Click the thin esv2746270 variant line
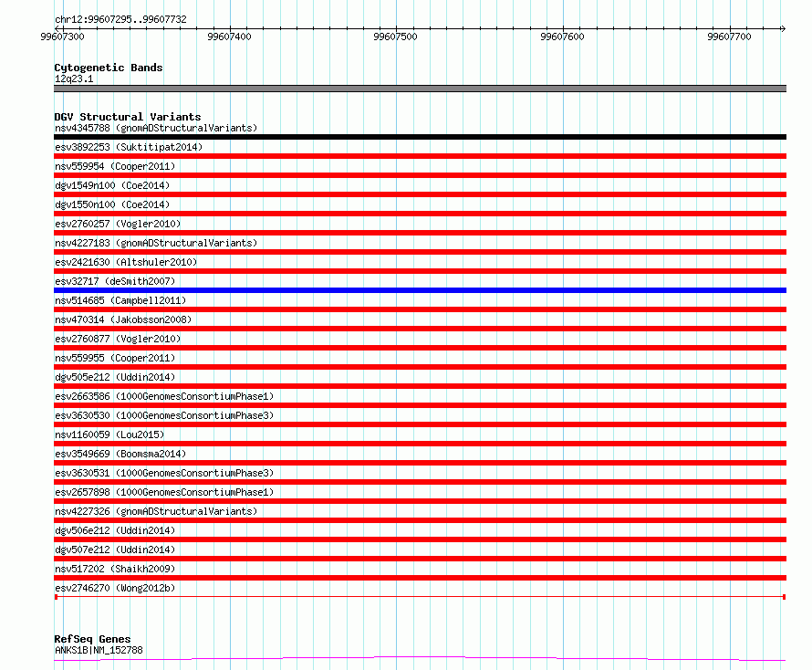This screenshot has width=812, height=670. click(420, 597)
